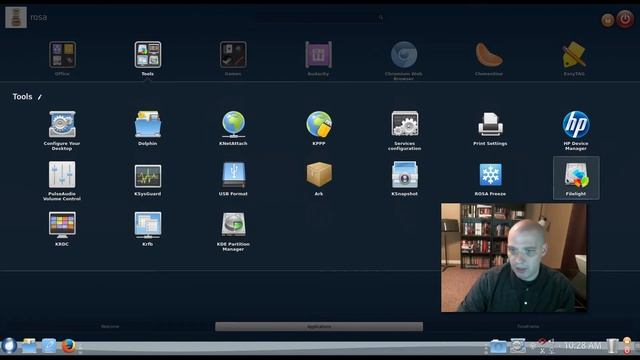Open Services configuration
This screenshot has height=360, width=640.
pyautogui.click(x=404, y=131)
